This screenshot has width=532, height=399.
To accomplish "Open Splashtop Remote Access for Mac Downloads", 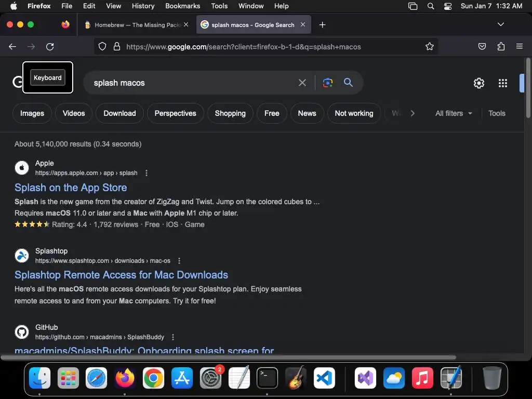I will tap(121, 275).
